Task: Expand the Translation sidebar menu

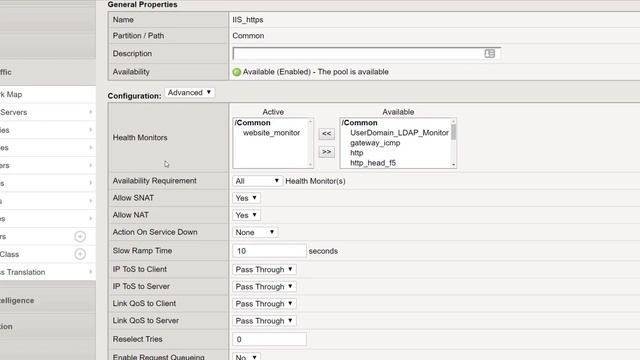Action: tap(48, 272)
